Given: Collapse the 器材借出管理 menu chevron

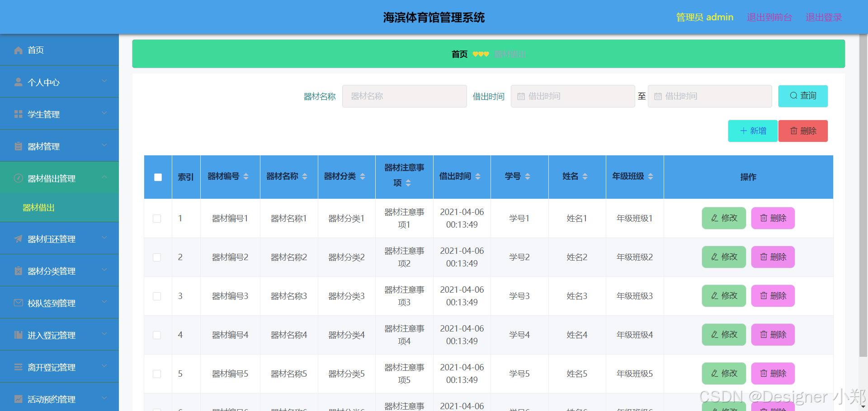Looking at the screenshot, I should pos(104,177).
